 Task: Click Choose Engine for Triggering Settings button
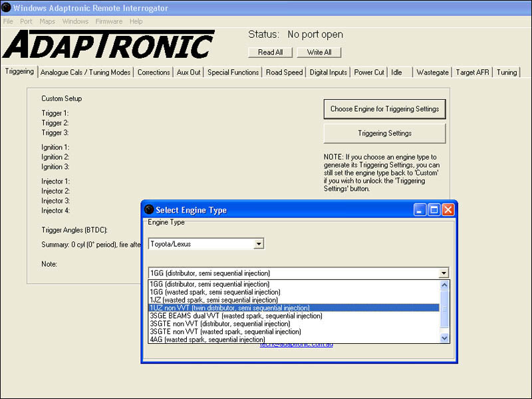pyautogui.click(x=384, y=109)
